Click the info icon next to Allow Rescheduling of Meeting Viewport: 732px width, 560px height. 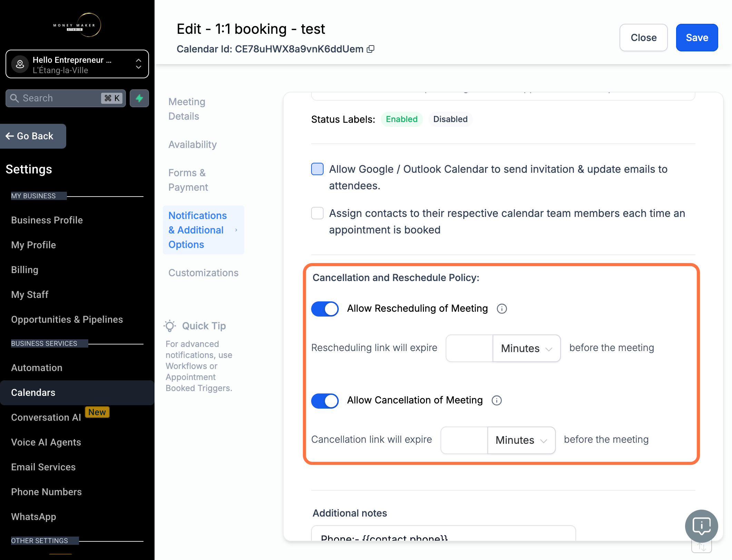point(502,309)
